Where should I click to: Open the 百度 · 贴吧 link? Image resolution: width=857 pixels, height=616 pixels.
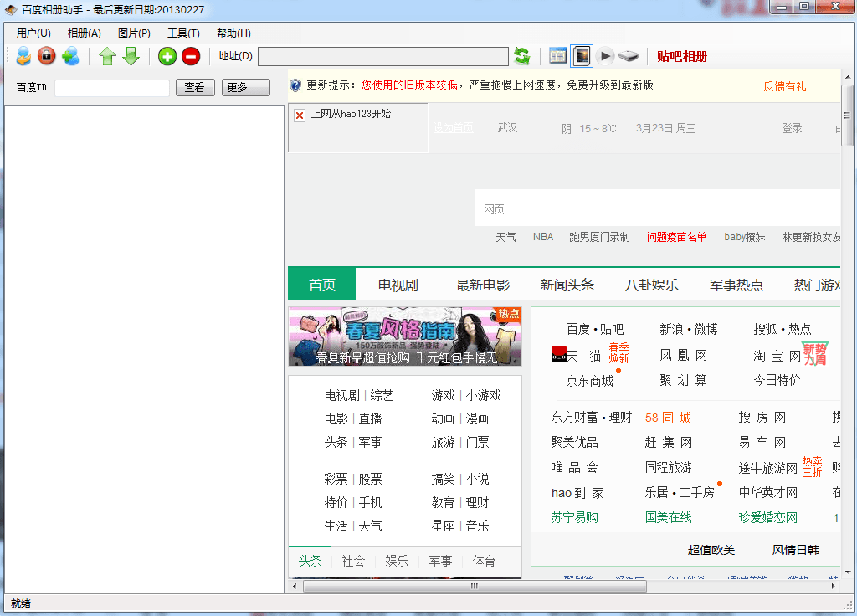coord(595,329)
